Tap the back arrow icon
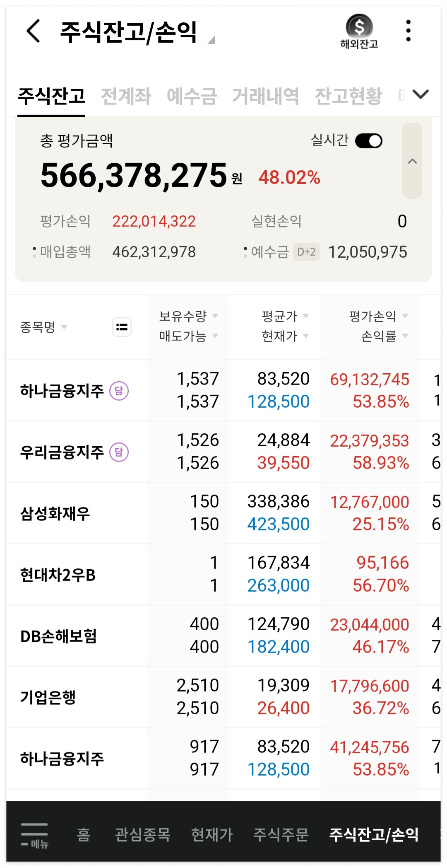This screenshot has width=447, height=868. pos(33,31)
